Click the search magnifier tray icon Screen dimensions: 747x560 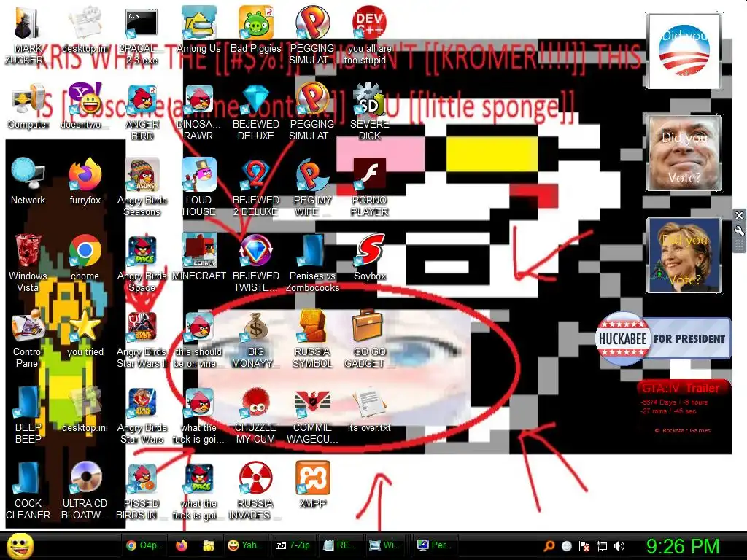tap(549, 546)
